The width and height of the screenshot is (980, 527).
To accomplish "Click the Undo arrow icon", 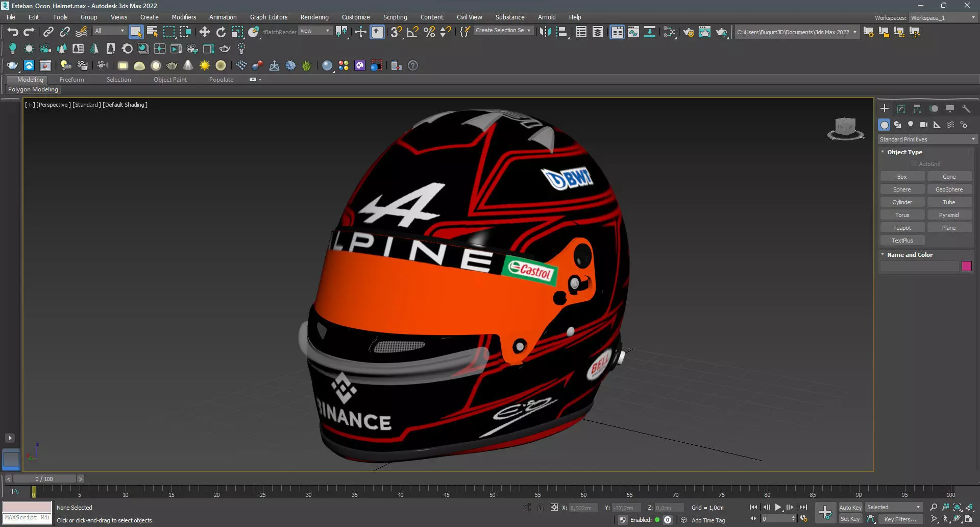I will tap(13, 32).
